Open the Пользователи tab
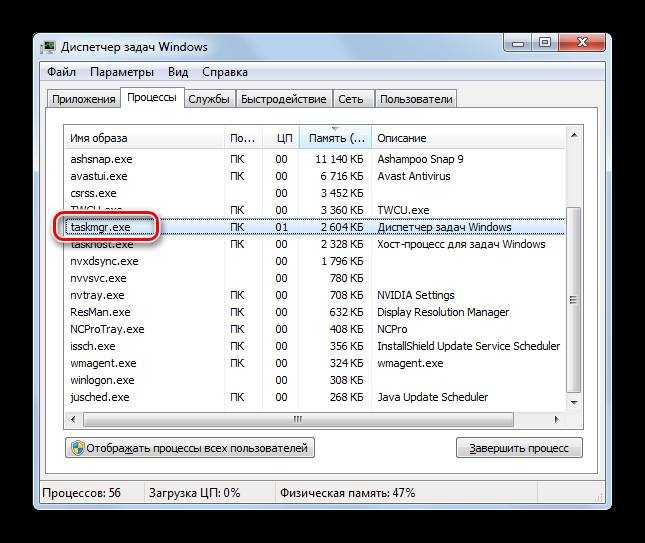This screenshot has height=543, width=645. coord(416,99)
